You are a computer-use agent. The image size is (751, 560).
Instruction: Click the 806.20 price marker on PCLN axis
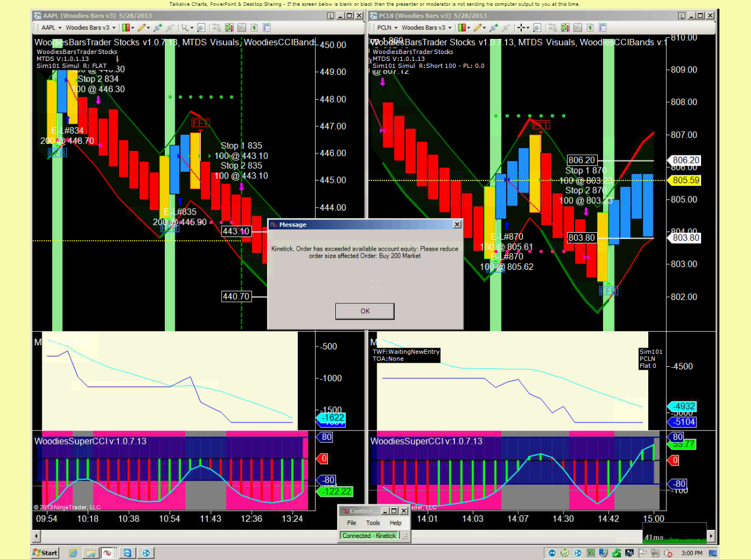pyautogui.click(x=685, y=160)
